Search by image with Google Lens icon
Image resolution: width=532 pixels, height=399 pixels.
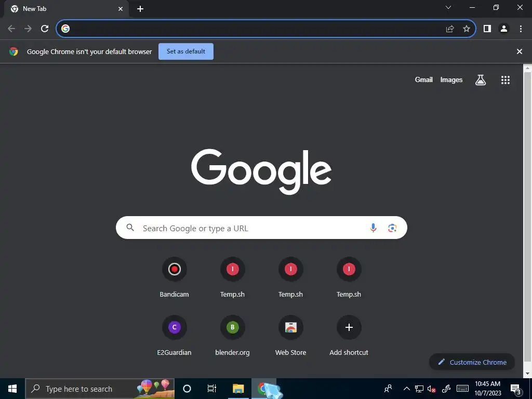click(392, 228)
